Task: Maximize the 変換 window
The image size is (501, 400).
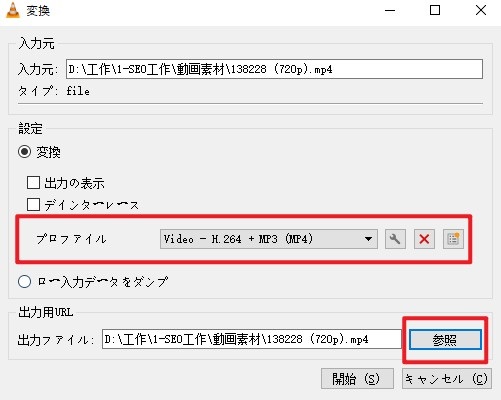Action: 435,11
